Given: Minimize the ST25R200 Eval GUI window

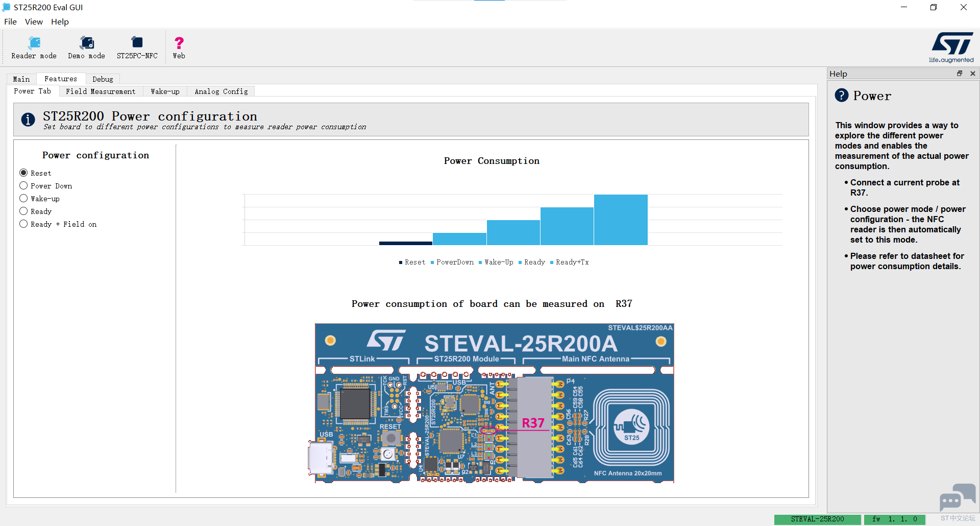Looking at the screenshot, I should [904, 7].
